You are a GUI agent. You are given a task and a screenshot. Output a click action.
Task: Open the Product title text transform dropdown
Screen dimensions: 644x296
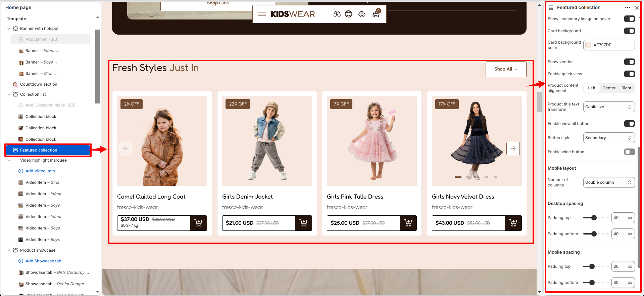point(609,107)
